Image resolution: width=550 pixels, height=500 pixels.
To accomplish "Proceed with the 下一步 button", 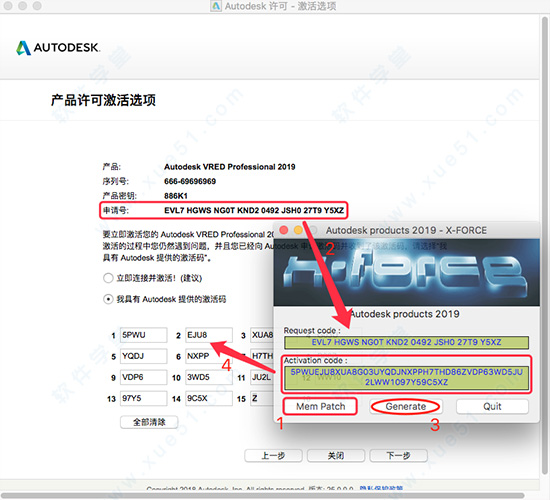I will tap(398, 456).
